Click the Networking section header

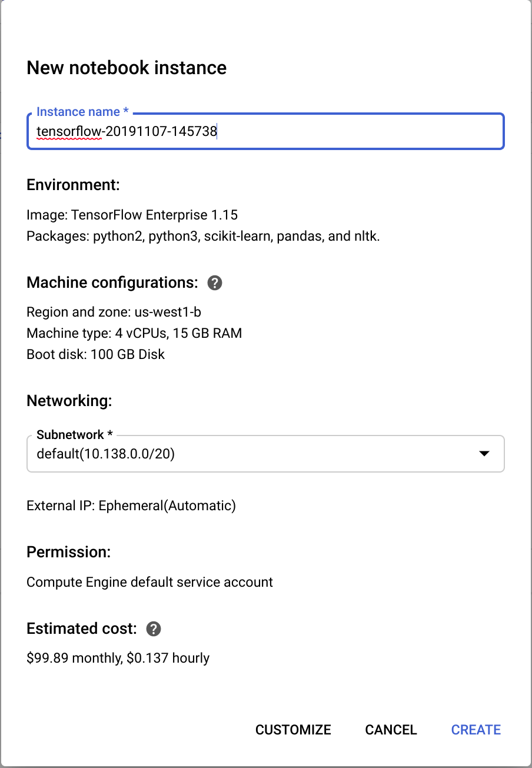(69, 400)
